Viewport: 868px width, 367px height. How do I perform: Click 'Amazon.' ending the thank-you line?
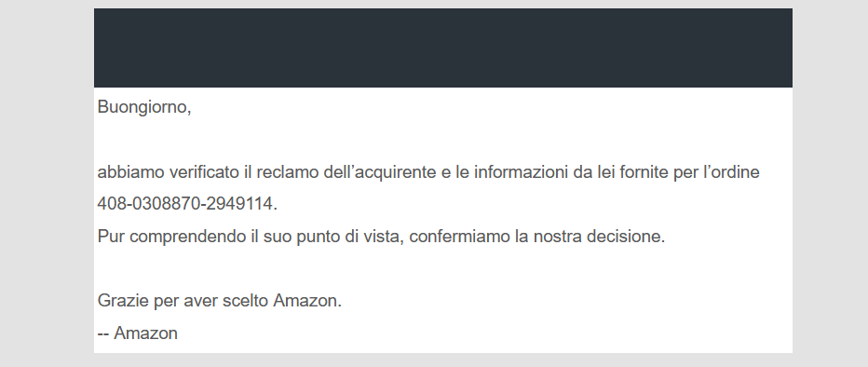click(307, 301)
